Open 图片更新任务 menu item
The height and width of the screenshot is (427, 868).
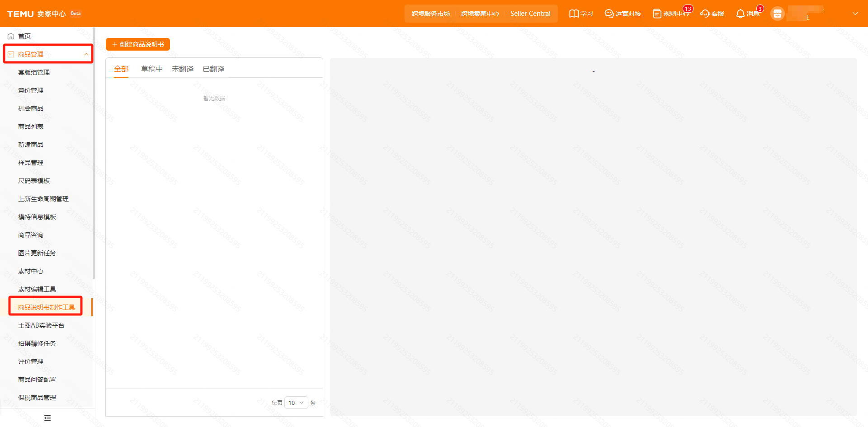[x=37, y=253]
